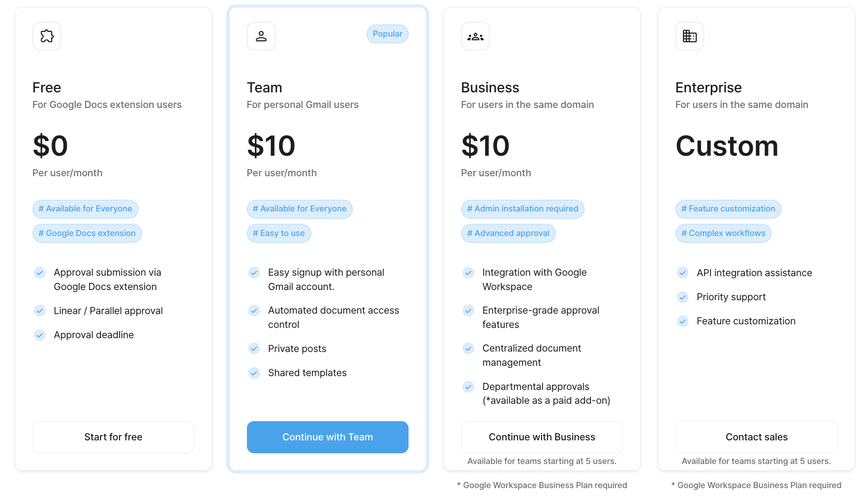Click the puzzle piece icon on Free plan
This screenshot has height=497, width=868.
click(x=47, y=36)
